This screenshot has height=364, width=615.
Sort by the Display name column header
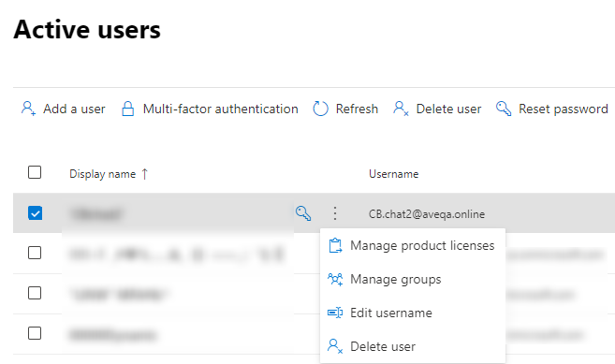[x=102, y=174]
